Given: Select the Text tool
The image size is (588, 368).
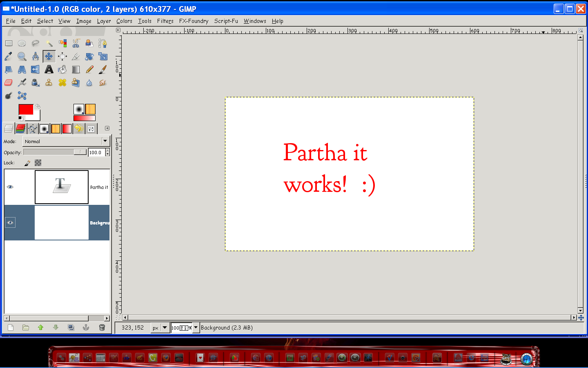Looking at the screenshot, I should pyautogui.click(x=49, y=70).
